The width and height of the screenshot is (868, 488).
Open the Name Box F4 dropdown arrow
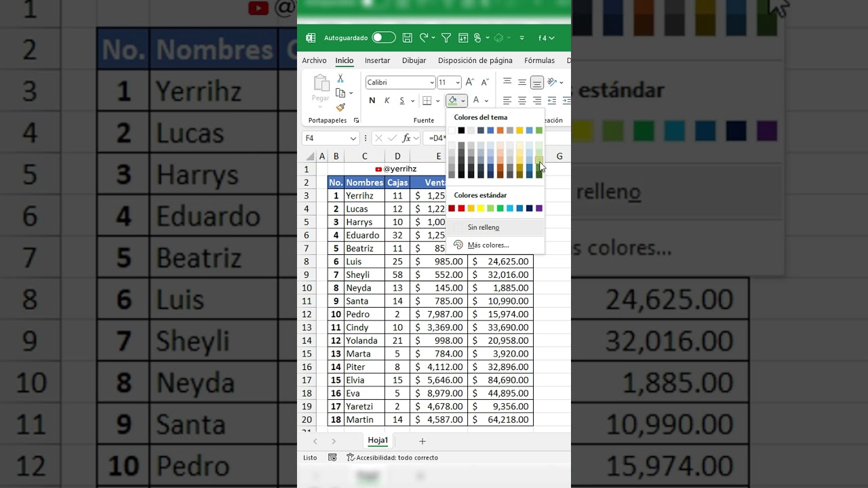353,138
